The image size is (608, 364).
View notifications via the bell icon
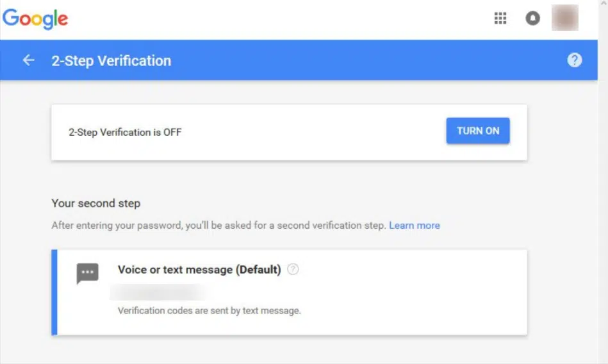pyautogui.click(x=532, y=18)
